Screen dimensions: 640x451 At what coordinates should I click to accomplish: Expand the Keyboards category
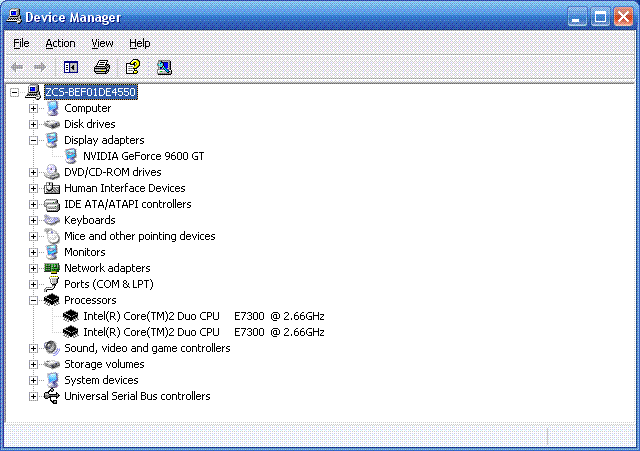[33, 220]
